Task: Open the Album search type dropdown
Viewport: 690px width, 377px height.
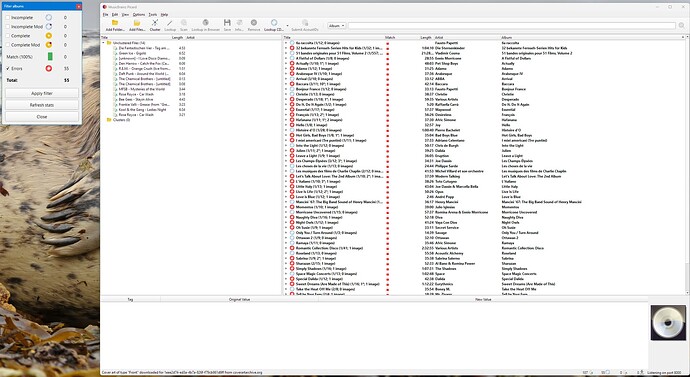Action: (337, 26)
